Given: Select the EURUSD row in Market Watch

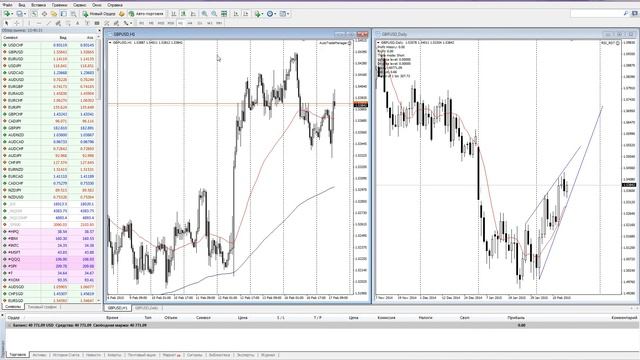Looking at the screenshot, I should (48, 59).
